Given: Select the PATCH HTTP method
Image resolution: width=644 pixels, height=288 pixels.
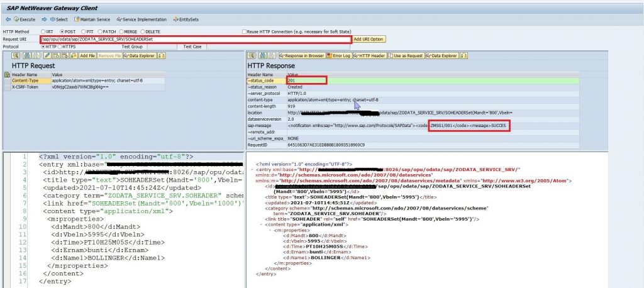Looking at the screenshot, I should tap(100, 31).
